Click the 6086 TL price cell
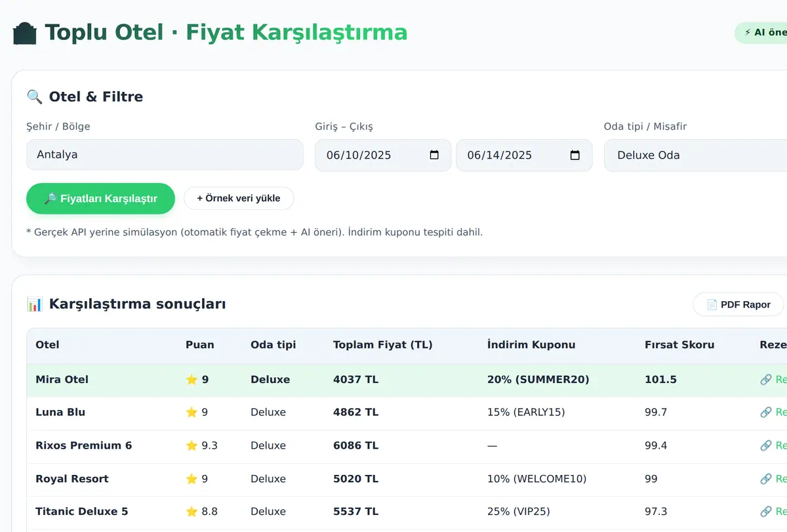 coord(355,445)
